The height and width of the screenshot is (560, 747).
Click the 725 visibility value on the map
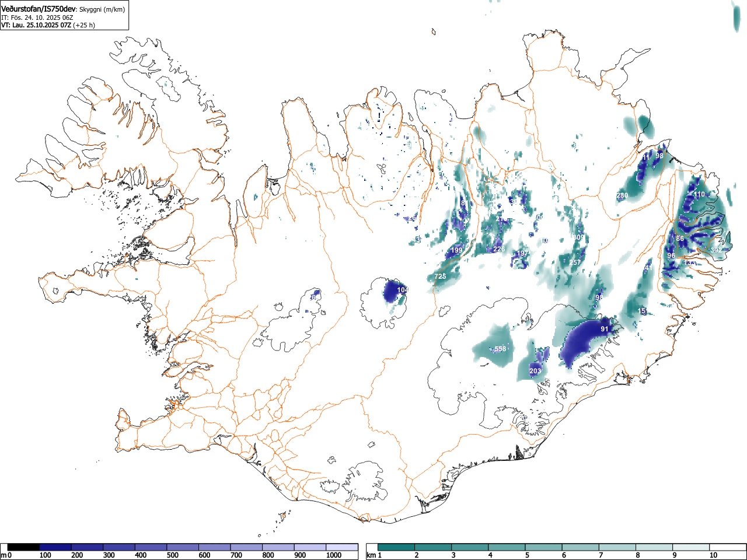[440, 276]
